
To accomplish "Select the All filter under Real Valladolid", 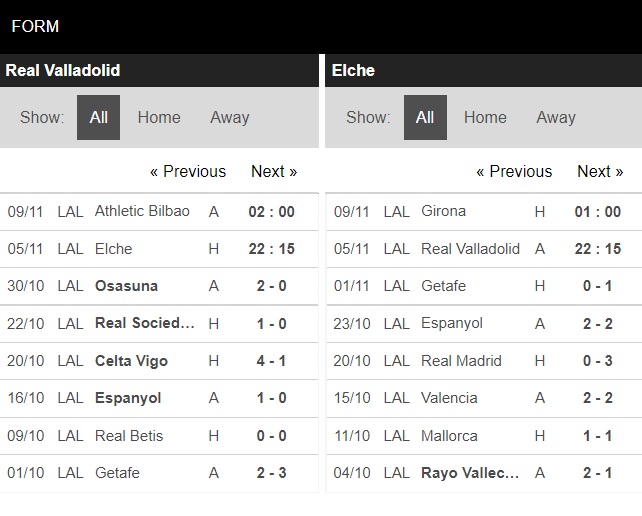I will click(x=98, y=118).
